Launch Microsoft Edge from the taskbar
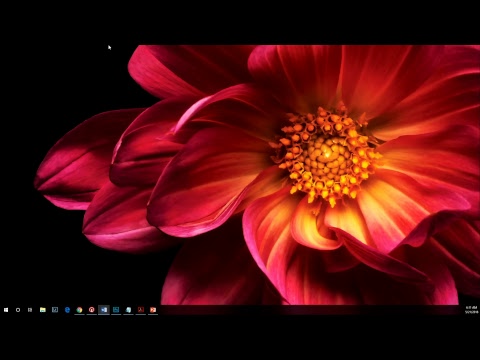 67,310
